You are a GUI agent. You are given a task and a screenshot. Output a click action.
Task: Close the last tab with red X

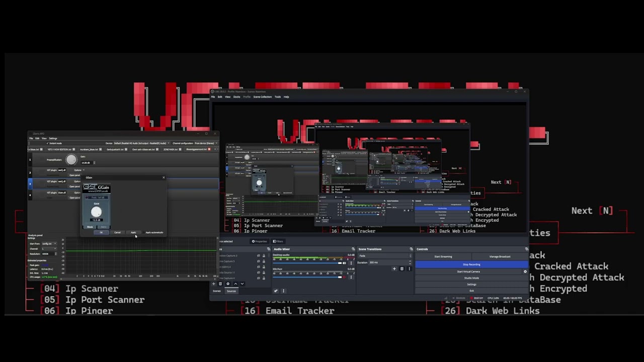pyautogui.click(x=209, y=149)
